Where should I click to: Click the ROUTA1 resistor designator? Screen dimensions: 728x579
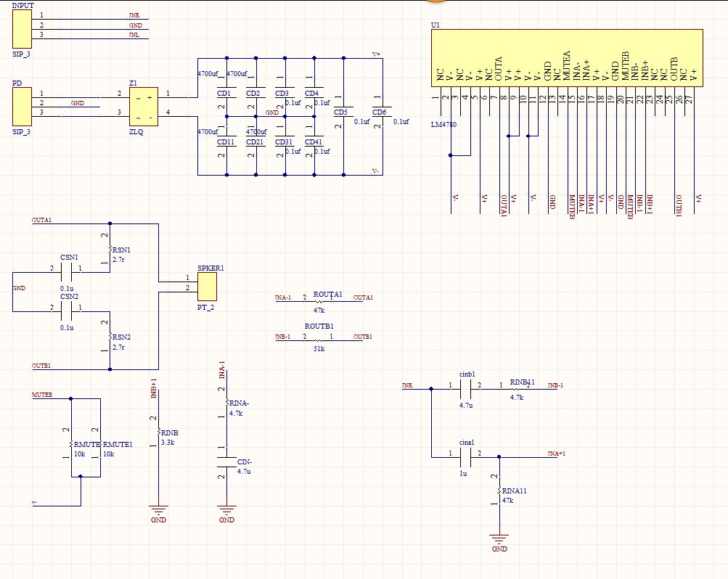328,295
